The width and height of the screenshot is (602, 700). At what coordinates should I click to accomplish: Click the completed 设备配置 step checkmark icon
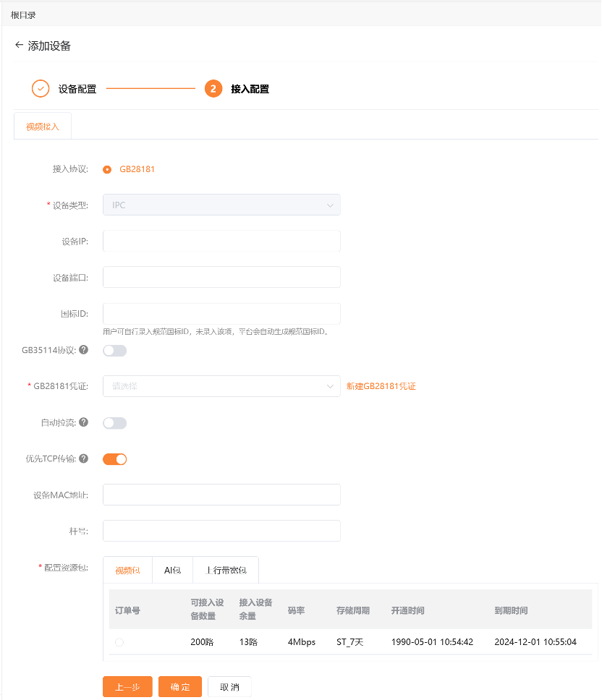(x=41, y=89)
